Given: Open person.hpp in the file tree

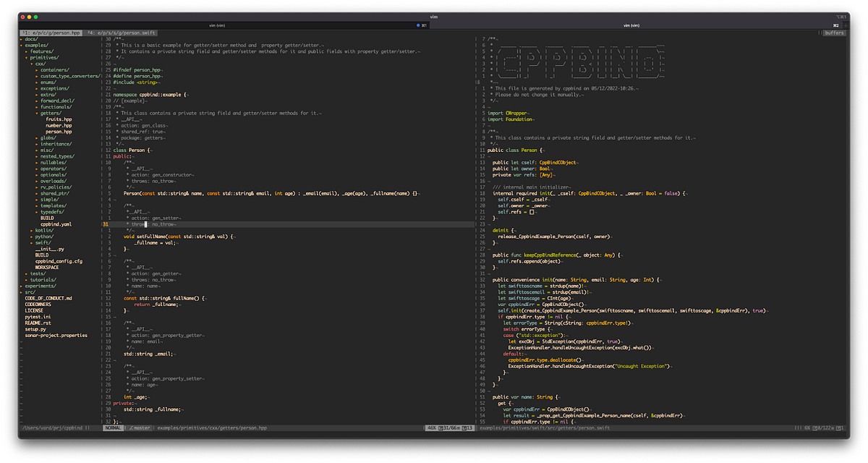Looking at the screenshot, I should coord(59,132).
